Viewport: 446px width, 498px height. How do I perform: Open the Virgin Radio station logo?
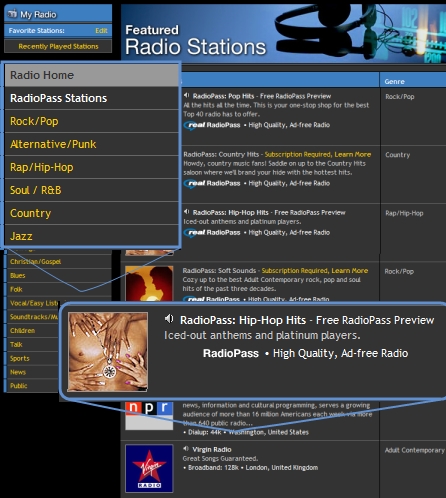149,468
